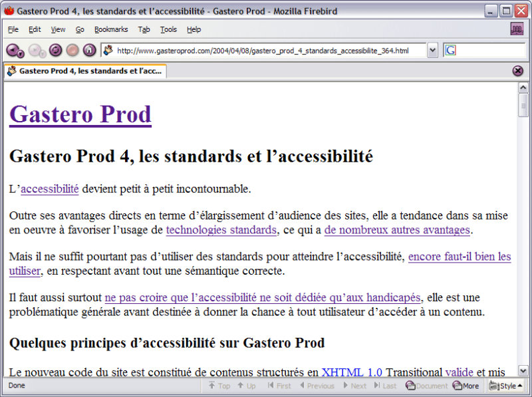Open the Edit menu
The image size is (532, 397).
(x=35, y=29)
